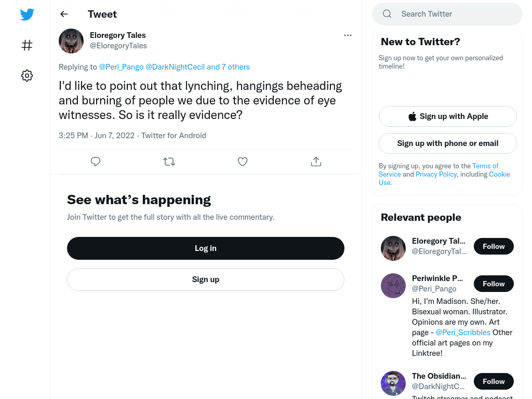The image size is (532, 399).
Task: Click Sign up with phone or email
Action: [447, 143]
